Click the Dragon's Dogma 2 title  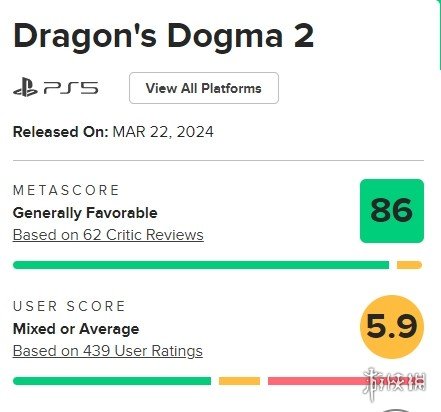click(163, 36)
